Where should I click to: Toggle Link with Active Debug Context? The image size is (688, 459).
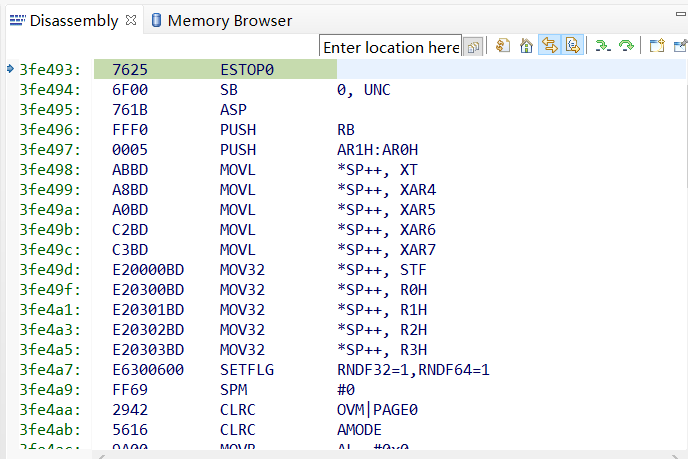[x=549, y=46]
